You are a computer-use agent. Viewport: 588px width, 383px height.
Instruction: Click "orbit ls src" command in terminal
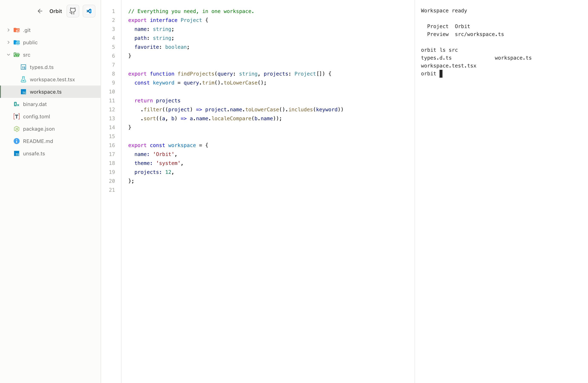pyautogui.click(x=439, y=50)
